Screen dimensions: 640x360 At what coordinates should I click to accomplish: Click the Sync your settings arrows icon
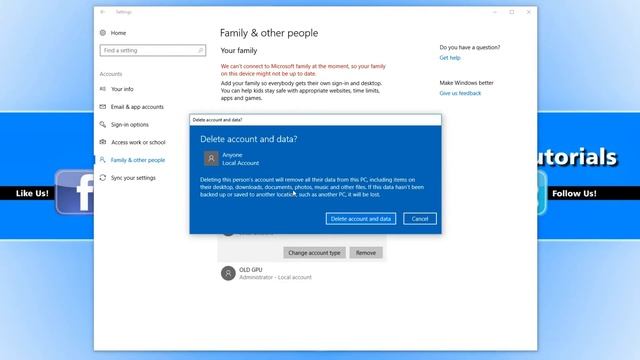coord(103,178)
